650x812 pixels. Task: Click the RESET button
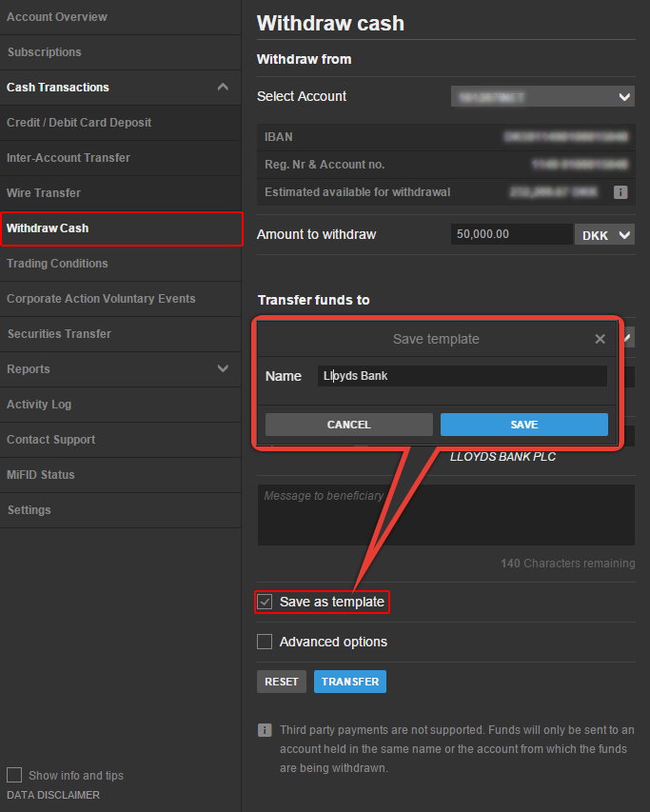point(282,682)
